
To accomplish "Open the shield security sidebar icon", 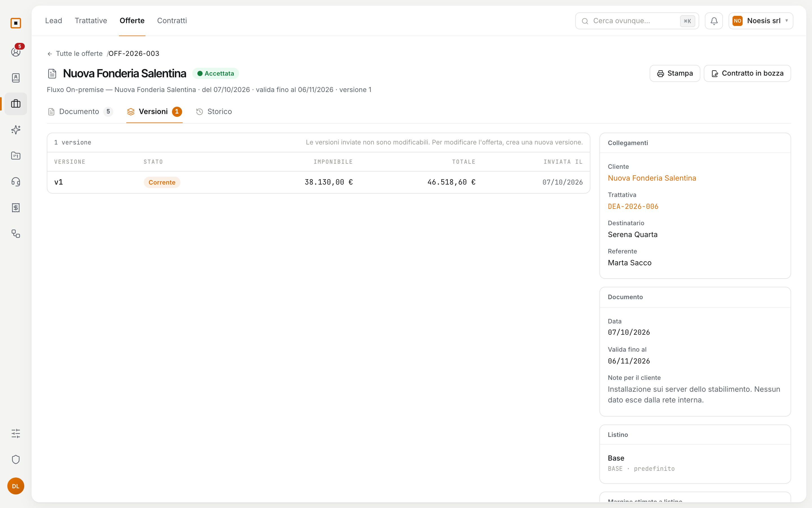I will pyautogui.click(x=16, y=459).
